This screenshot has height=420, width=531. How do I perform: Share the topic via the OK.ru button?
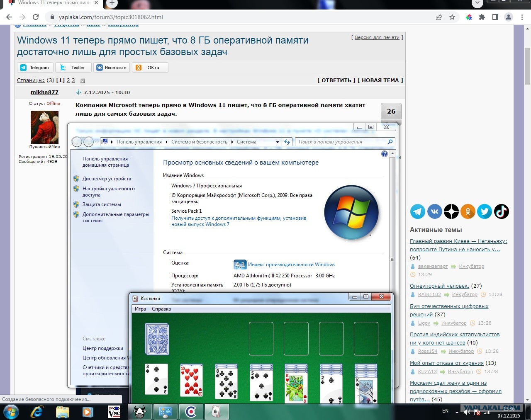[150, 68]
